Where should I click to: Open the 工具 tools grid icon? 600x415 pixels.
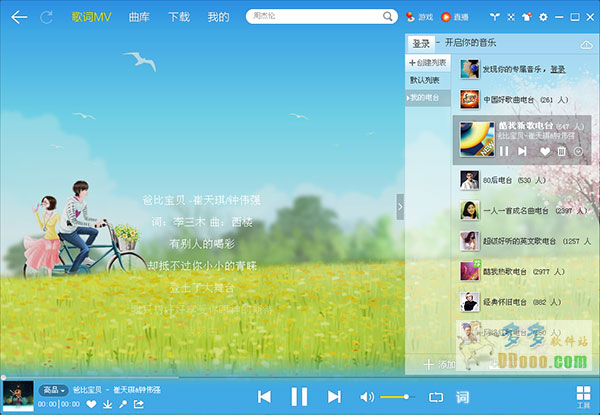(584, 397)
